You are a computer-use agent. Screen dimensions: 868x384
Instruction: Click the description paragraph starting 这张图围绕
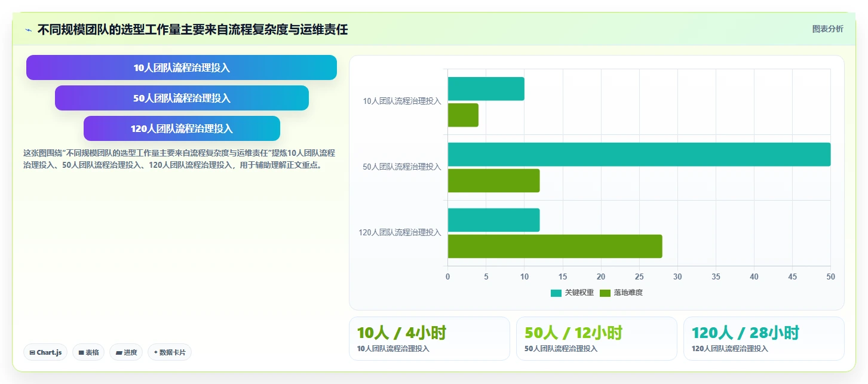tap(179, 159)
